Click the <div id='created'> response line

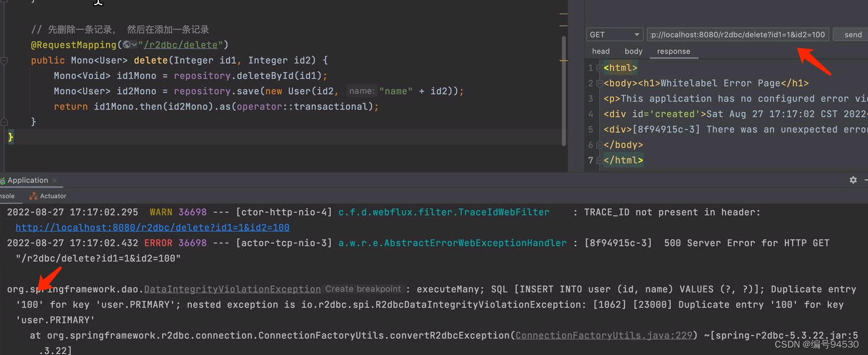click(x=735, y=114)
